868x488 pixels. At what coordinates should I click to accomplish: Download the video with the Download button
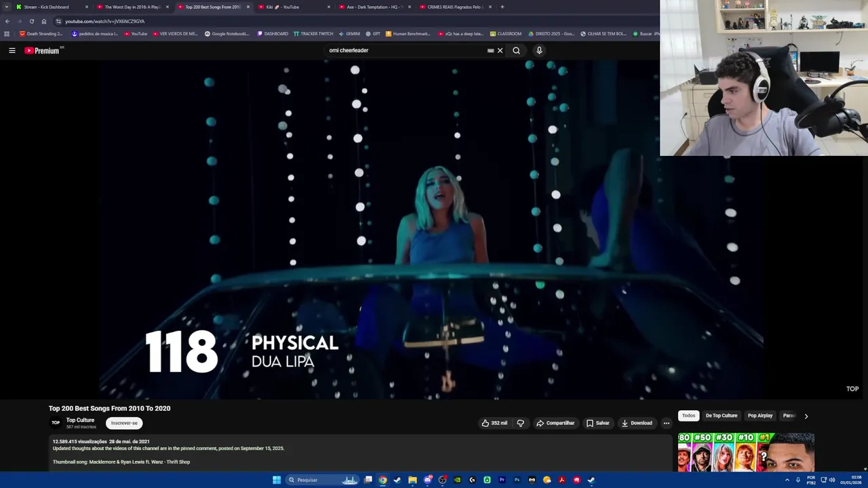(636, 423)
